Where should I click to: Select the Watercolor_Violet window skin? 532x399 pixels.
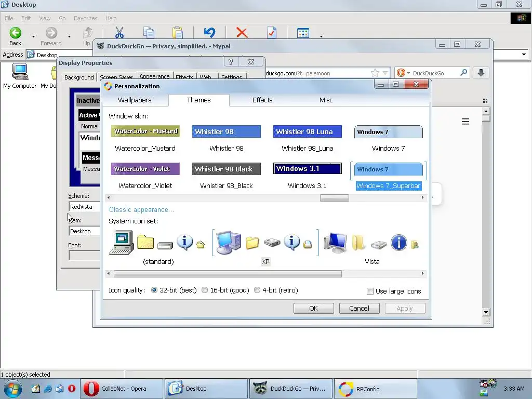(x=145, y=176)
